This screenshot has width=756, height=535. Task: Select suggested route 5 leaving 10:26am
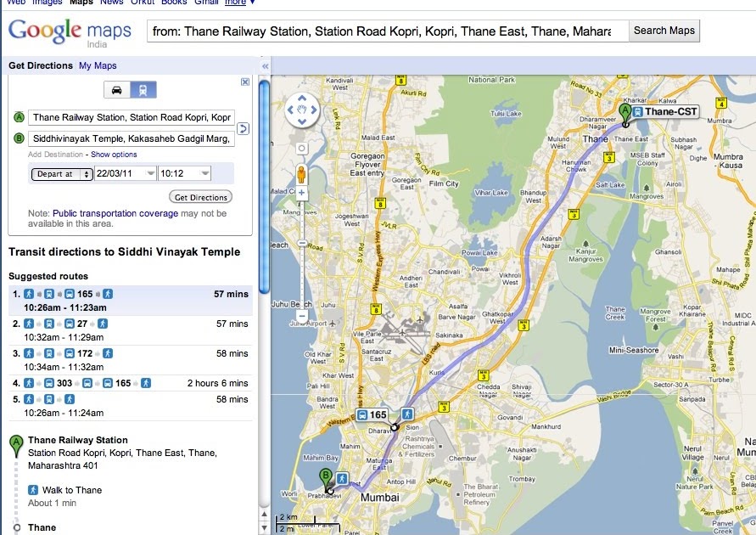[130, 406]
